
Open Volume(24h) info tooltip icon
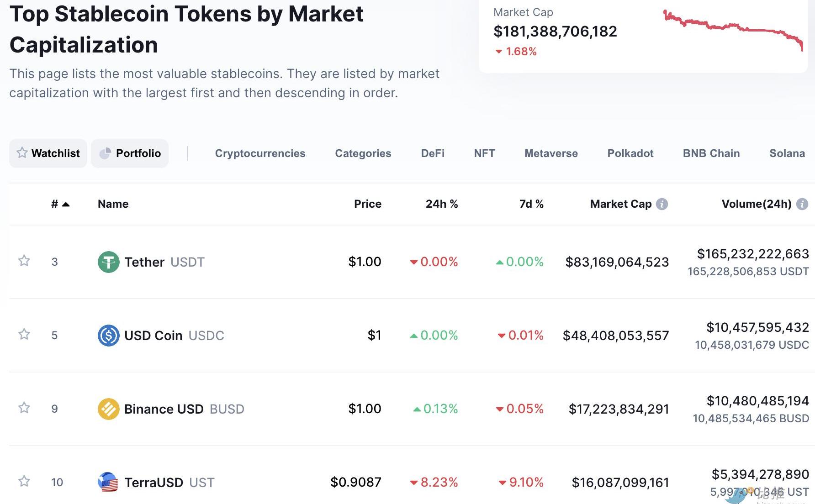coord(802,204)
